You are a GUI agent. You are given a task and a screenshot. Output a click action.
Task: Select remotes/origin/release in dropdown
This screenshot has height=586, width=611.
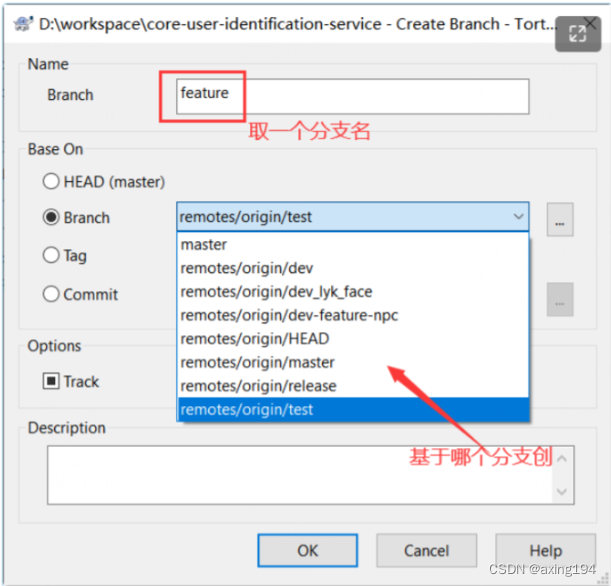click(x=353, y=386)
